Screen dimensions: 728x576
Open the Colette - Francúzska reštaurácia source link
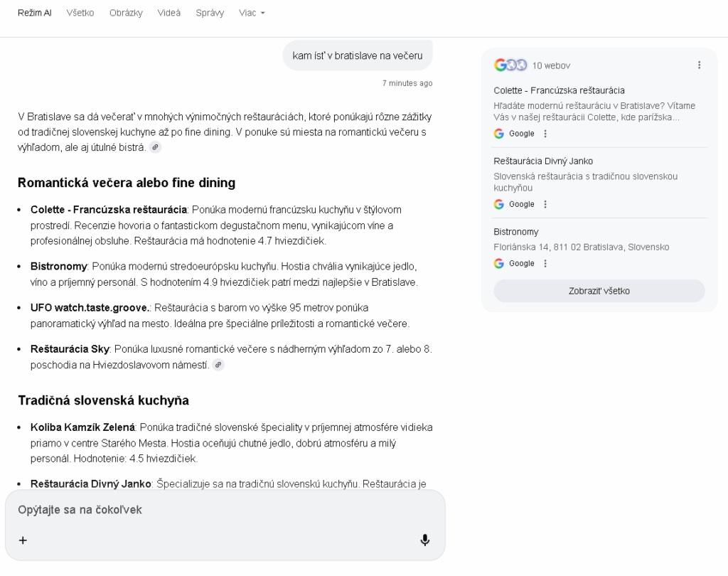(x=559, y=90)
